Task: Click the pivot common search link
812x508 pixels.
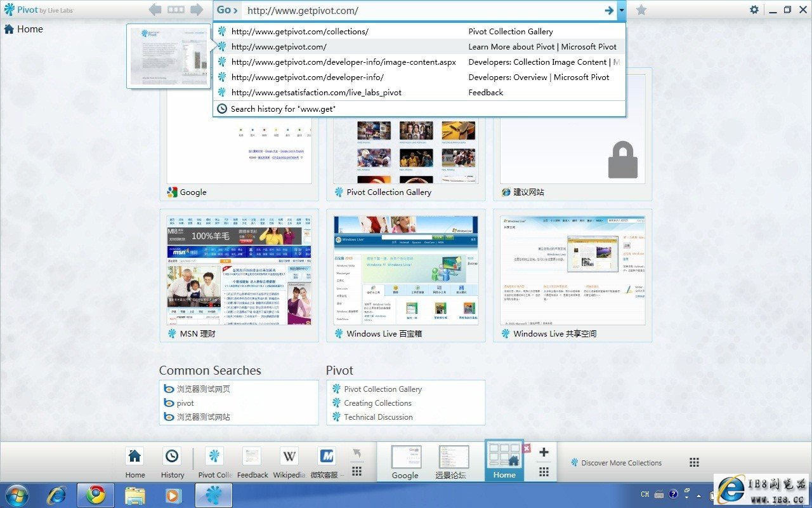Action: pos(185,403)
